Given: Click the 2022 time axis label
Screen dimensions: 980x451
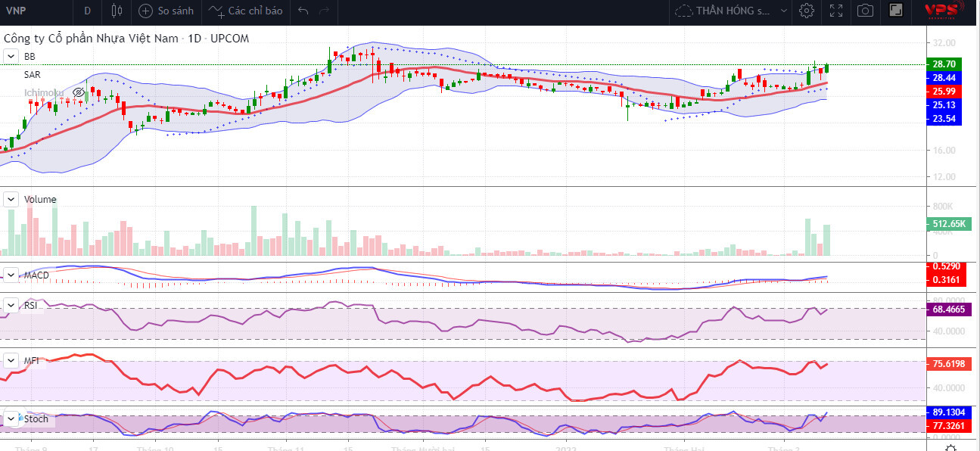Looking at the screenshot, I should (565, 448).
